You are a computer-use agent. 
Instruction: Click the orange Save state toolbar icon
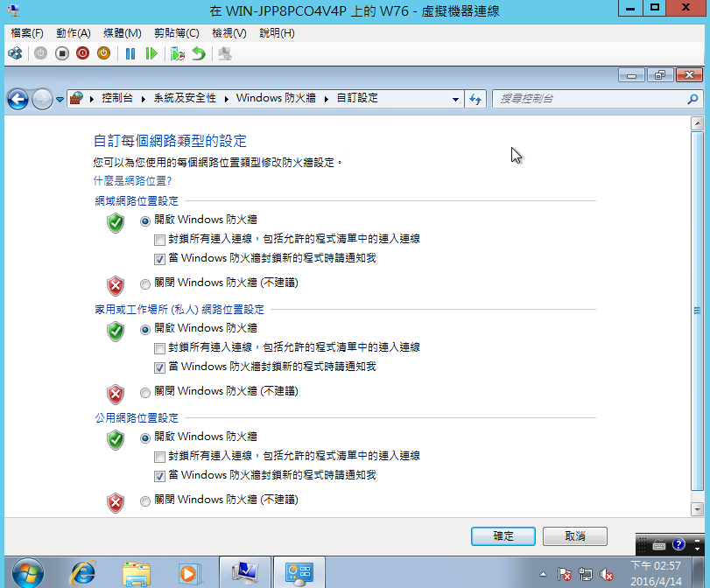103,53
